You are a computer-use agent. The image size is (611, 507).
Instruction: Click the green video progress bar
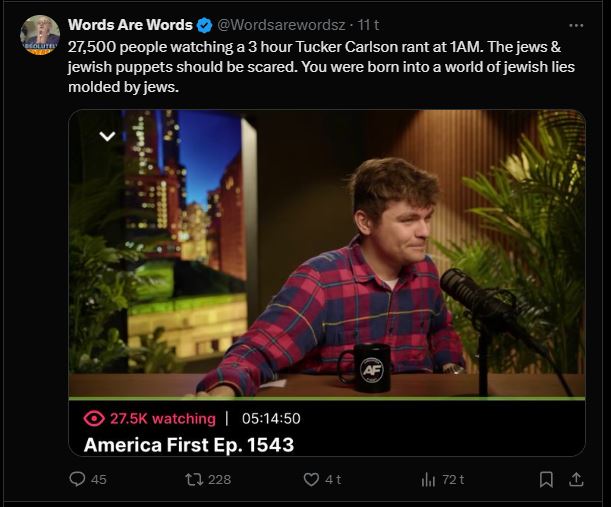pos(327,398)
